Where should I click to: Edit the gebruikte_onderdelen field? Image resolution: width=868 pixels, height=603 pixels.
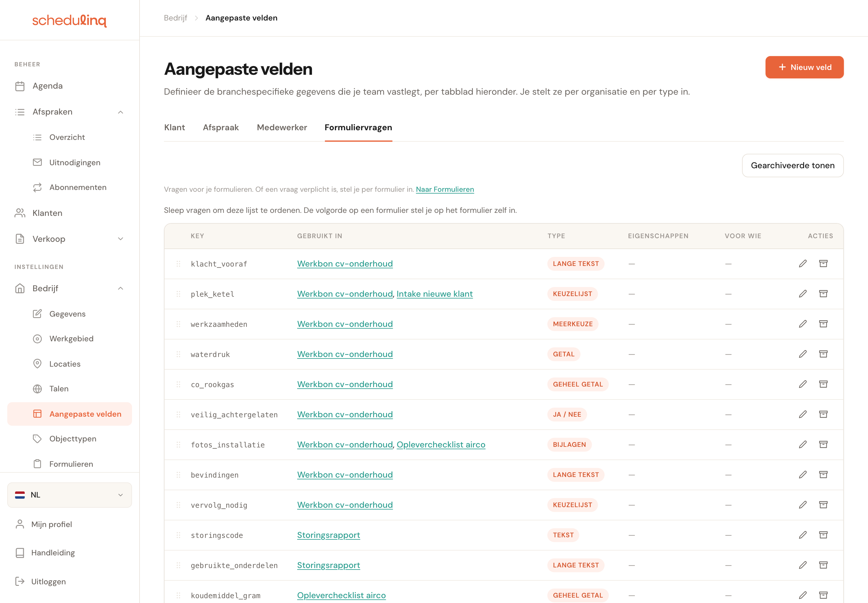(x=803, y=565)
